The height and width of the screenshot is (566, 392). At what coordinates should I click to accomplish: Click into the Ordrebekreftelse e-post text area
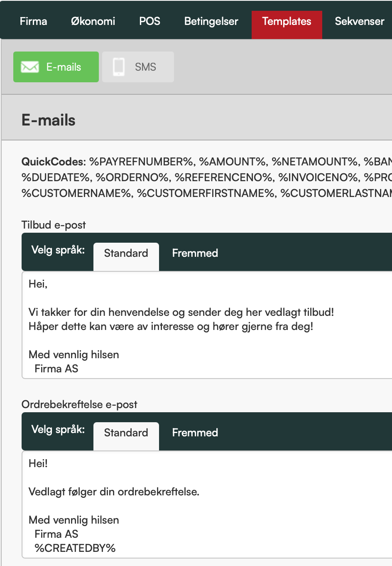pos(207,504)
